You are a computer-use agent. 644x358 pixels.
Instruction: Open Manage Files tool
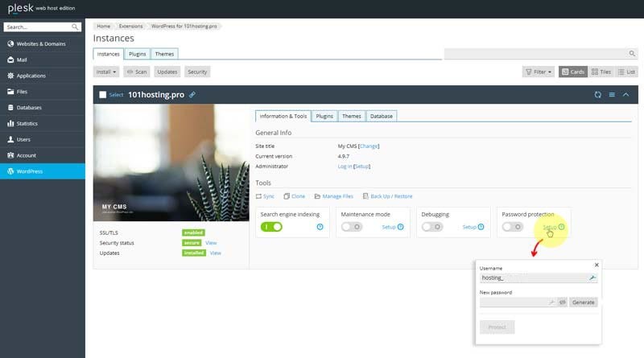coord(334,196)
